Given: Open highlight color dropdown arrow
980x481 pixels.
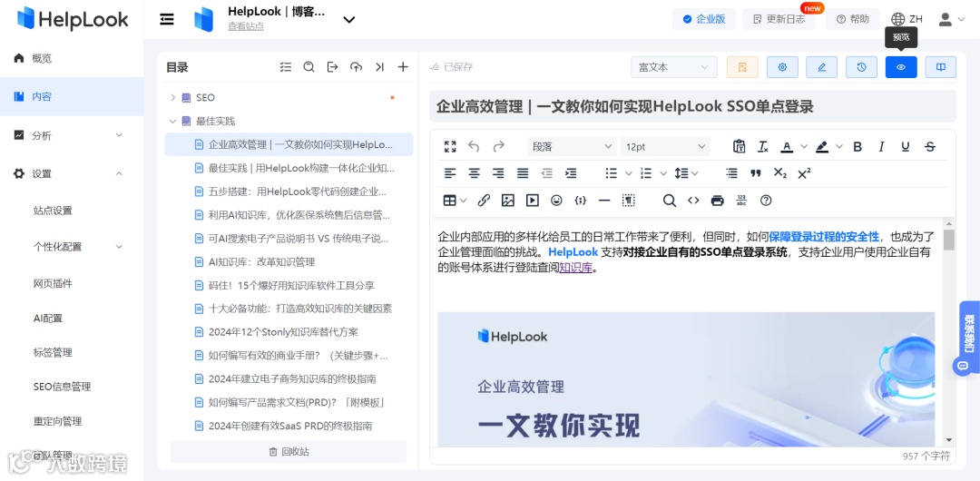Looking at the screenshot, I should [x=839, y=146].
